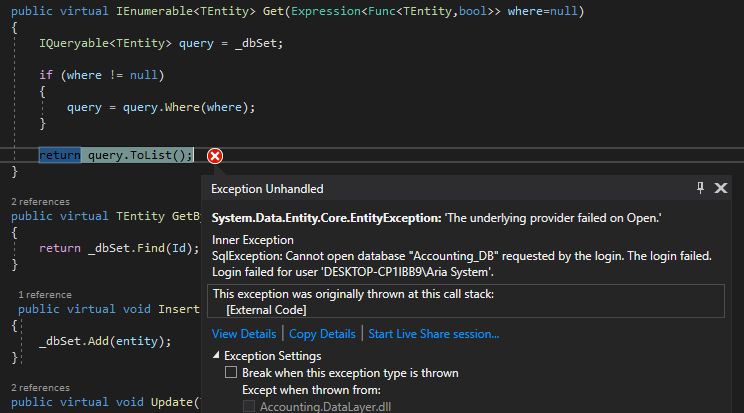Show '2 references' CodeLens above GetById method
Image resolution: width=744 pixels, height=413 pixels.
coord(40,202)
